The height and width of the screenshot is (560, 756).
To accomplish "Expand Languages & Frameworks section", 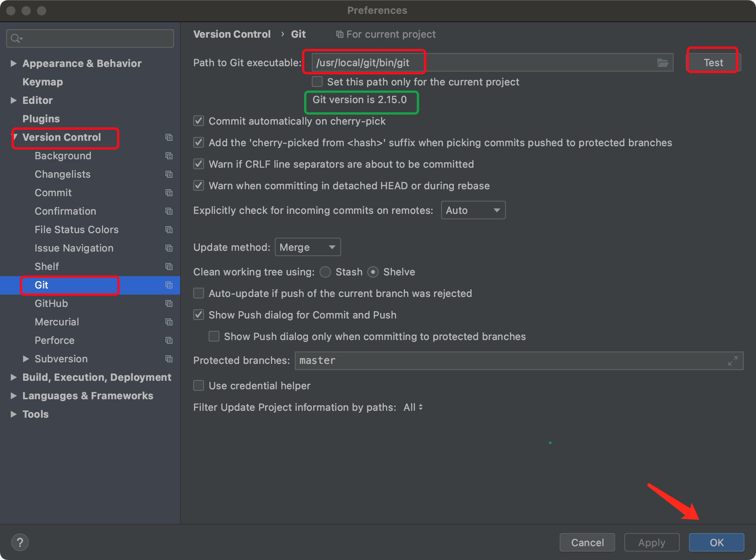I will coord(13,396).
